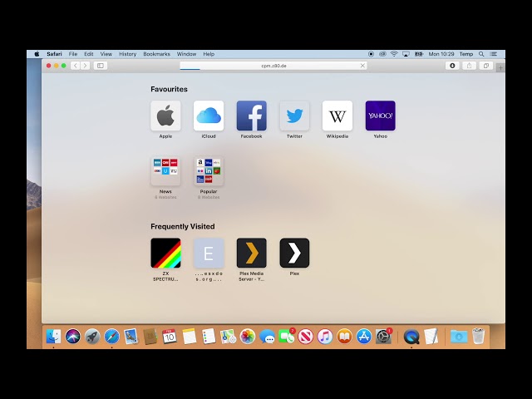Open TextEdit from the Dock
The width and height of the screenshot is (532, 399).
tap(431, 337)
